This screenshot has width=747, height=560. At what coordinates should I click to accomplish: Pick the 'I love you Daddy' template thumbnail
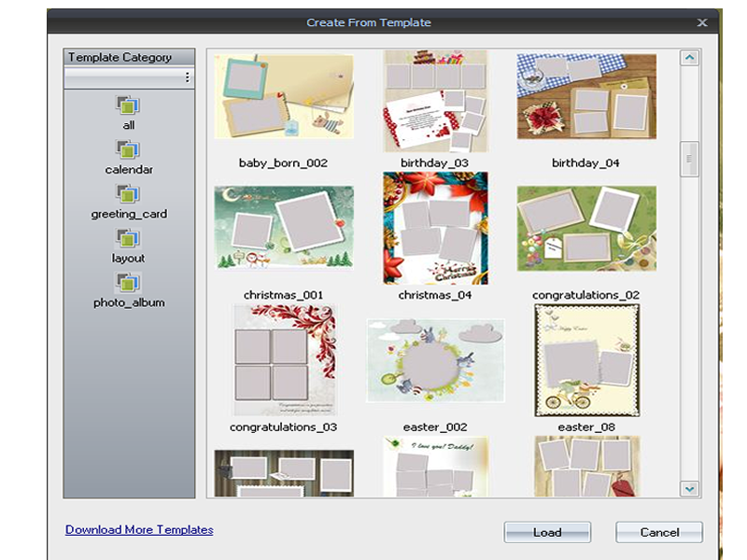435,468
